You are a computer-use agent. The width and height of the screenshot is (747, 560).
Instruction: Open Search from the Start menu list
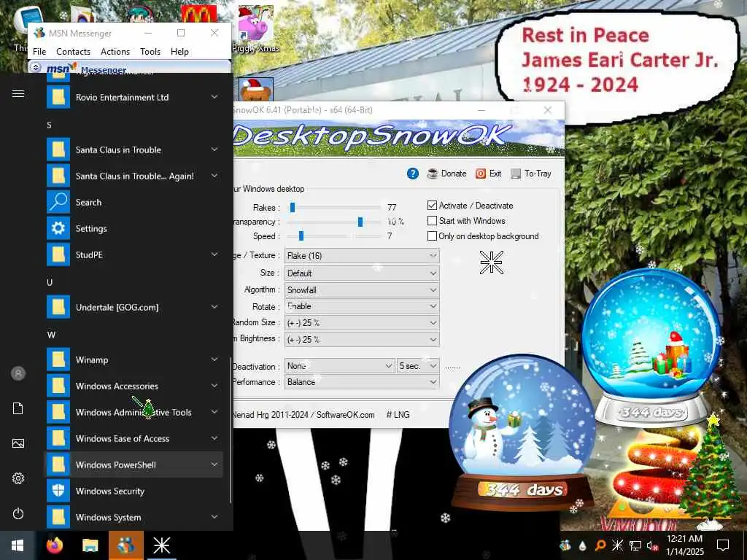click(x=134, y=202)
